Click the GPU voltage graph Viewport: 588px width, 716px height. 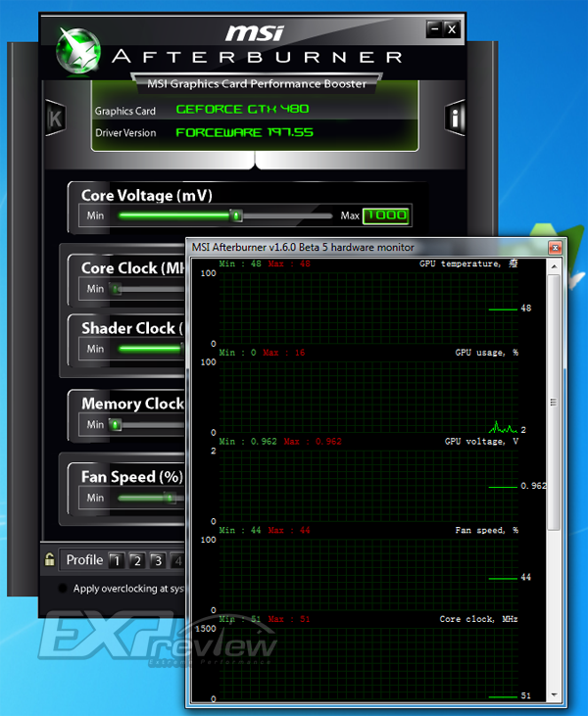(x=368, y=486)
